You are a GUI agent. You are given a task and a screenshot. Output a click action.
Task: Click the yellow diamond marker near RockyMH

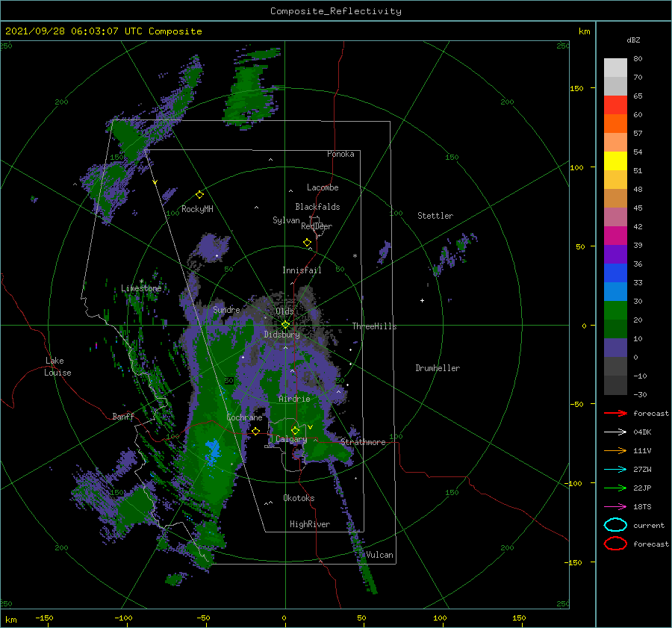[x=199, y=195]
